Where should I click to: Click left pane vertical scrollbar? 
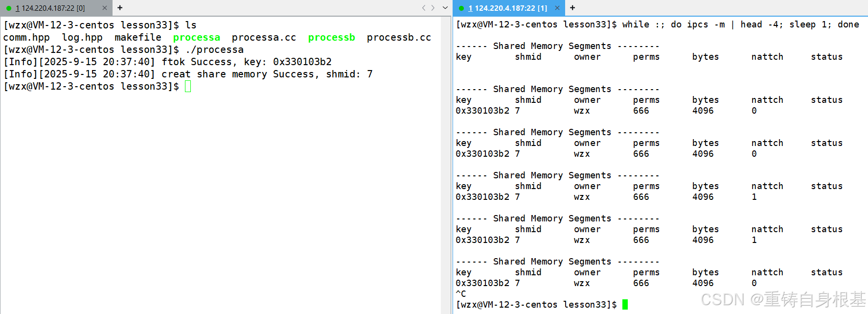[446, 165]
